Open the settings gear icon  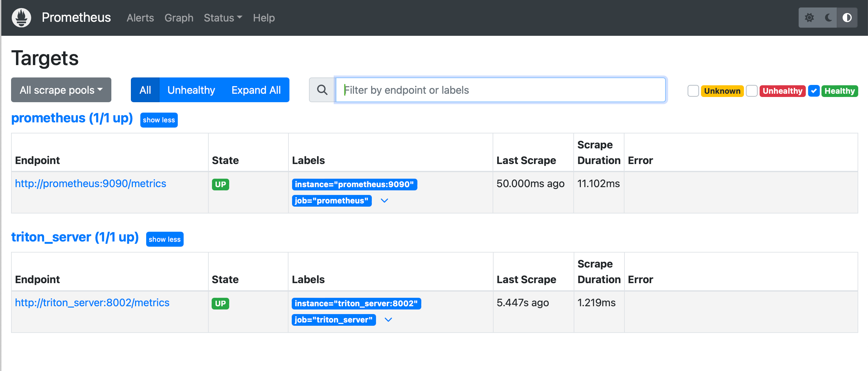click(x=810, y=18)
